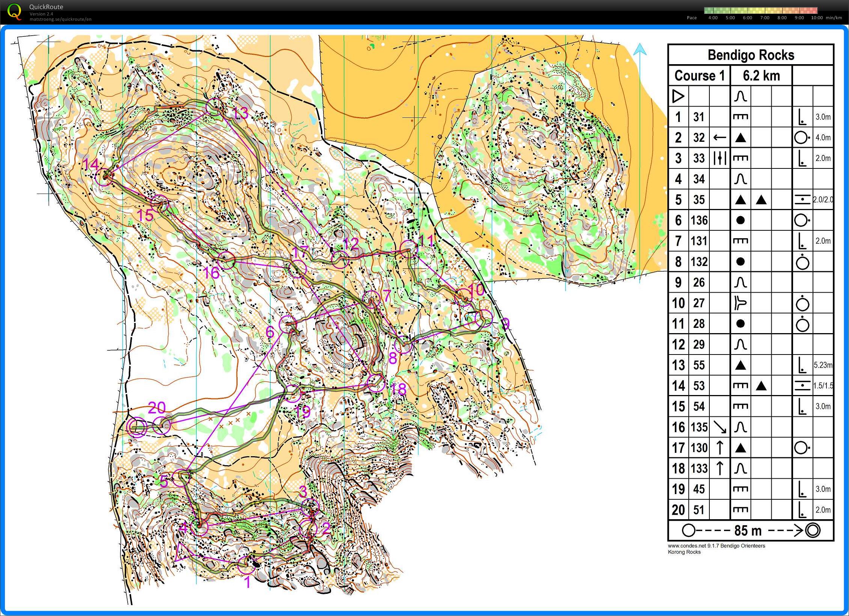Click control code 136 in row 6
The height and width of the screenshot is (616, 849).
pyautogui.click(x=699, y=220)
